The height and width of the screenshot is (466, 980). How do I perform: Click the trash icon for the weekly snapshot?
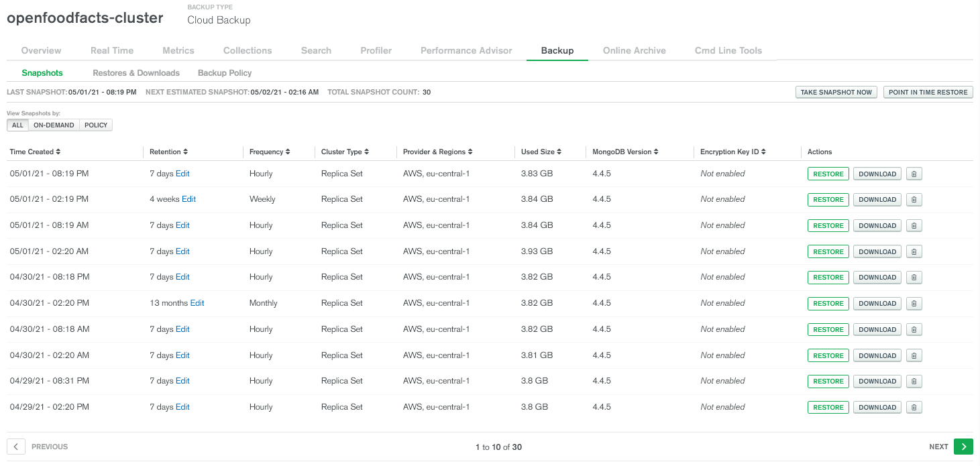coord(914,199)
